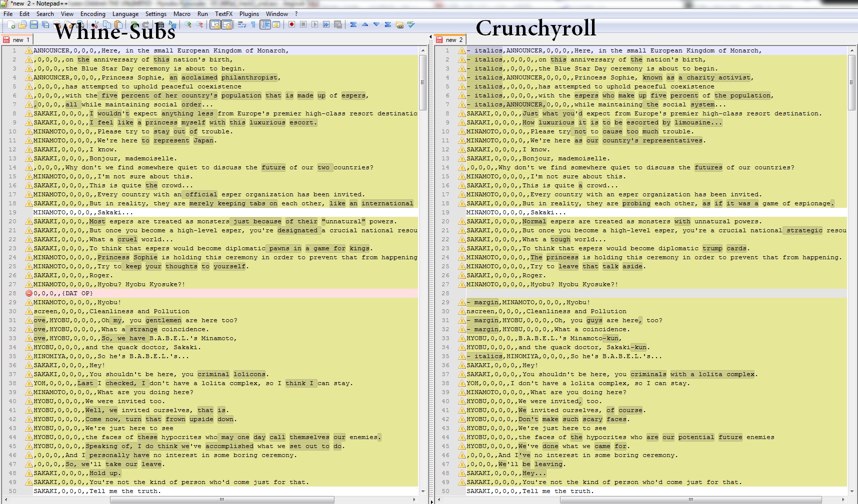
Task: Click line number 19 in left pane margin
Action: click(x=12, y=212)
